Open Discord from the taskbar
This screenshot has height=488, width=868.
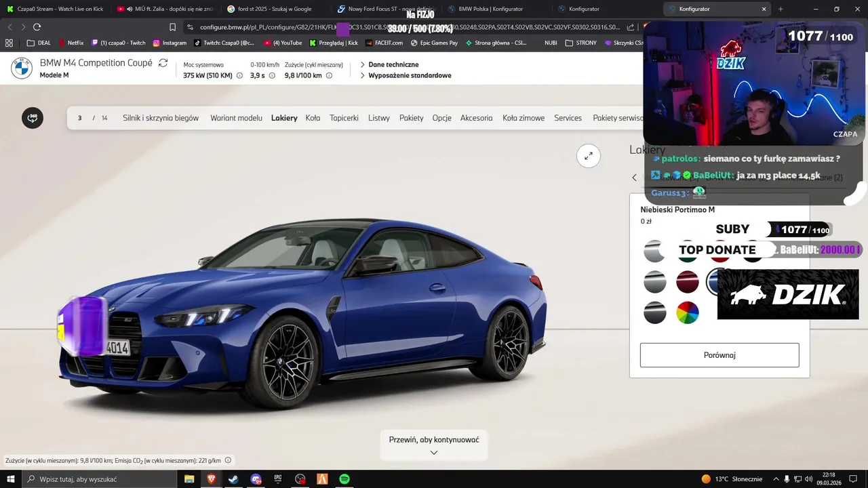[256, 479]
